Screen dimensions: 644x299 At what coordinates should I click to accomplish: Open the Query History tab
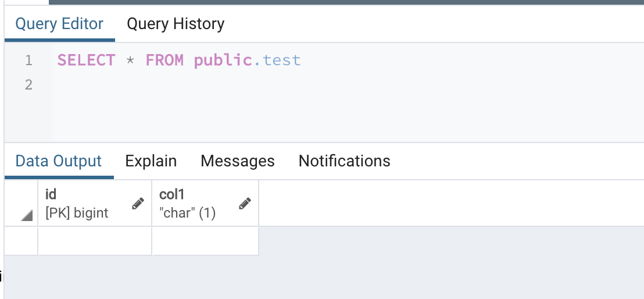tap(176, 24)
